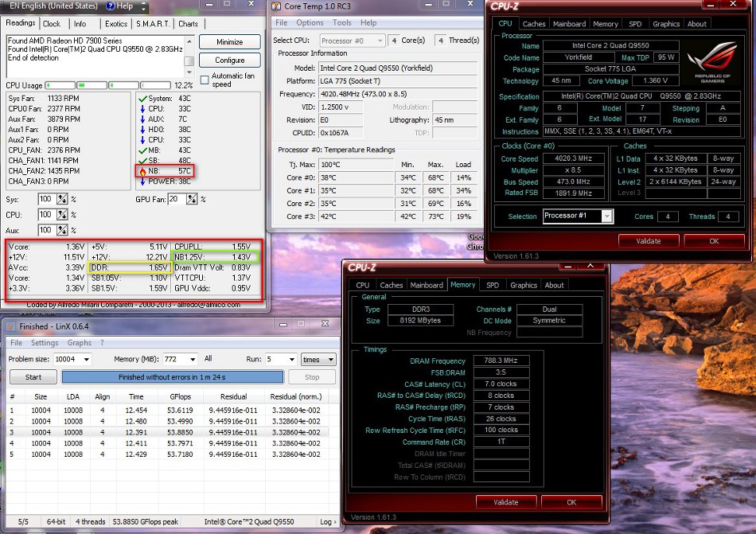Screen dimensions: 756x534
Task: Open the Tools menu in Core Temp
Action: [x=341, y=23]
